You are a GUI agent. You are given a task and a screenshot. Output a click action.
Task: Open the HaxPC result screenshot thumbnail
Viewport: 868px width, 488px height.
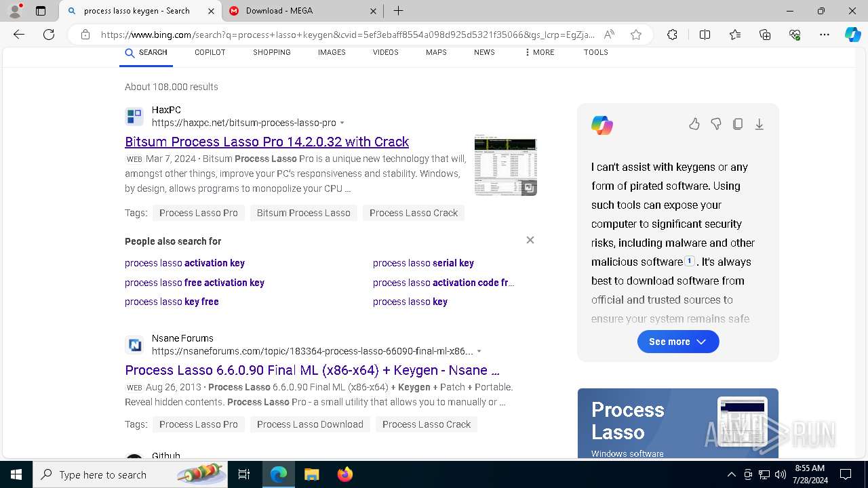(506, 165)
